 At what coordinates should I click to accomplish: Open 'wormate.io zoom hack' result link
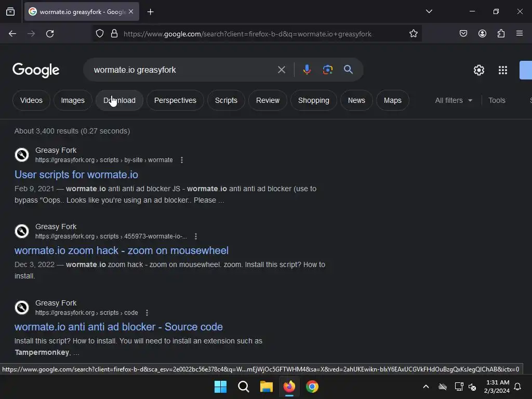pyautogui.click(x=122, y=250)
